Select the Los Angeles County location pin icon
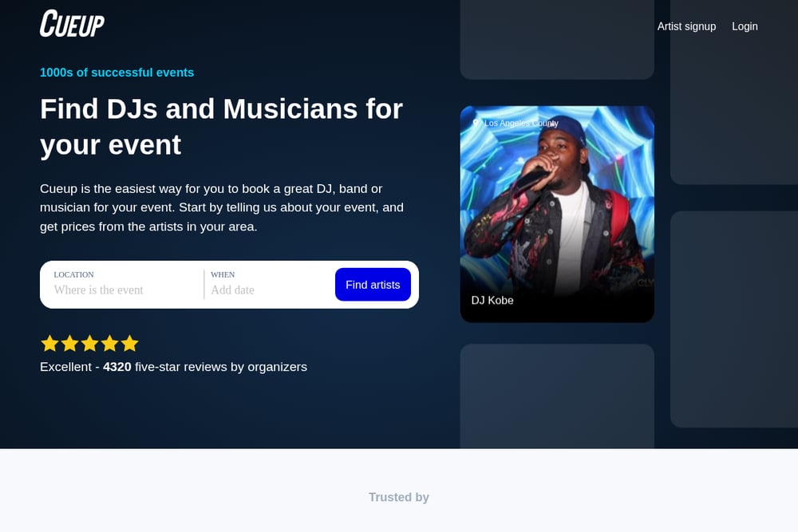Screen dimensions: 798x532 pos(476,123)
